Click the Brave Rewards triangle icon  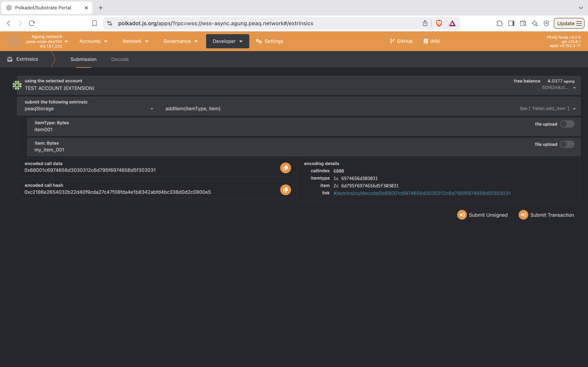pyautogui.click(x=452, y=23)
